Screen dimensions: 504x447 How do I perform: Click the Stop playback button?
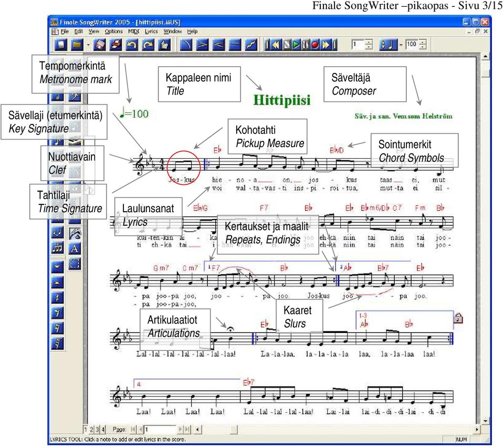tap(287, 45)
